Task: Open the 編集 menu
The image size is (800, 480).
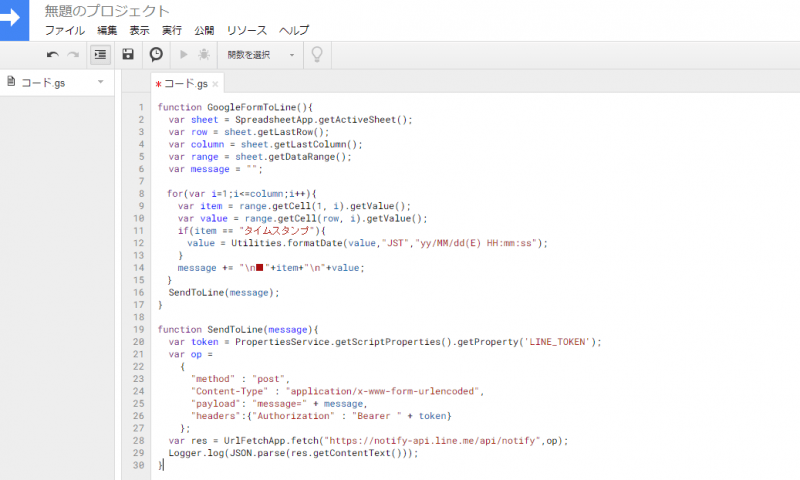Action: coord(107,31)
